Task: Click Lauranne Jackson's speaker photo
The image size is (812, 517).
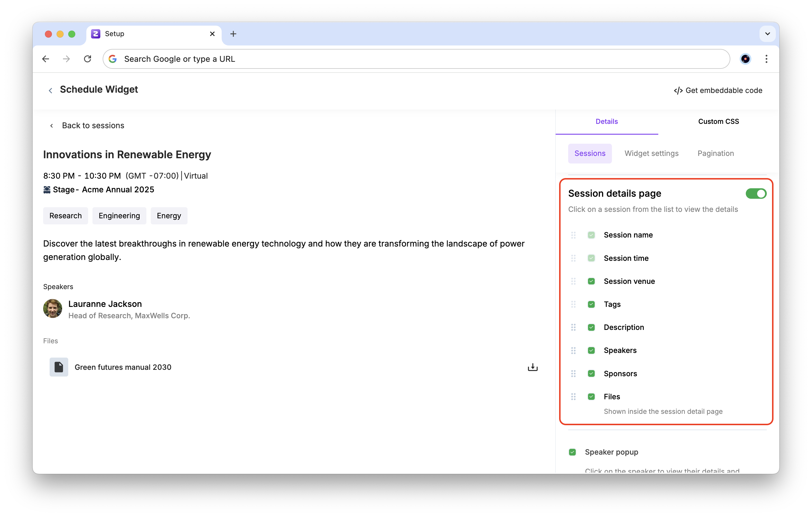Action: pos(52,308)
